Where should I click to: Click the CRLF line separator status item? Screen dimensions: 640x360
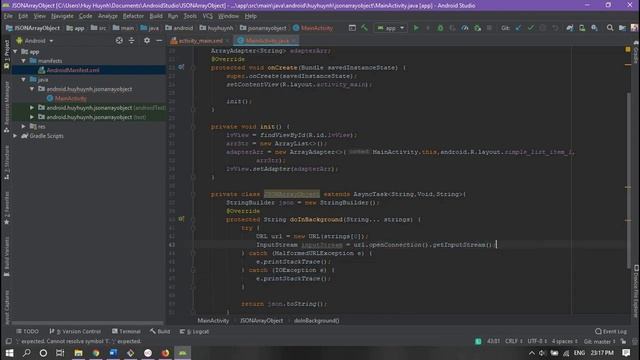pos(513,341)
